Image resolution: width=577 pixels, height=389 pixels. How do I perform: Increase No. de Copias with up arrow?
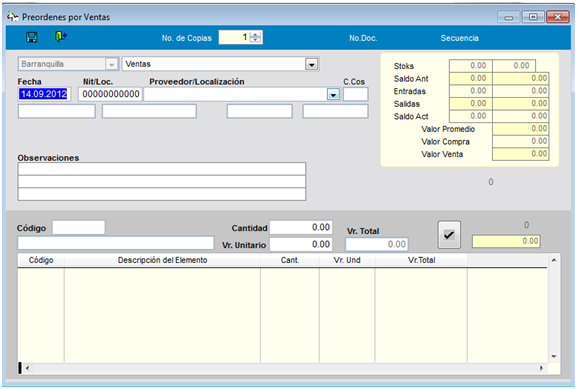(x=255, y=35)
